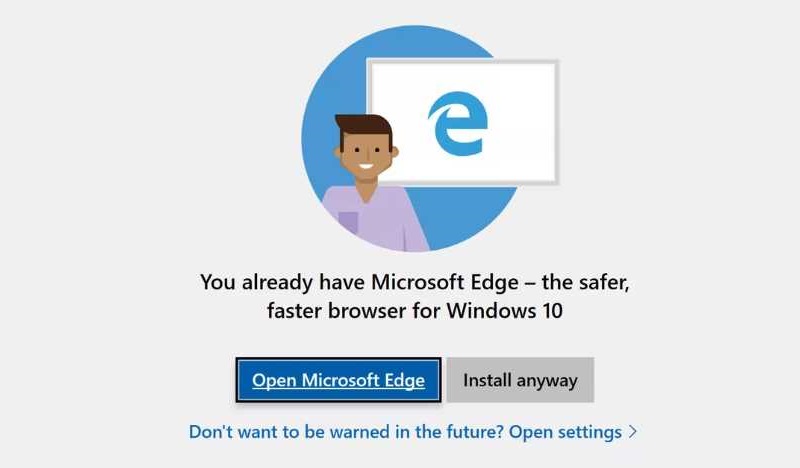Click the words 'Microsoft Edge' in the headline
800x468 pixels.
tap(444, 282)
